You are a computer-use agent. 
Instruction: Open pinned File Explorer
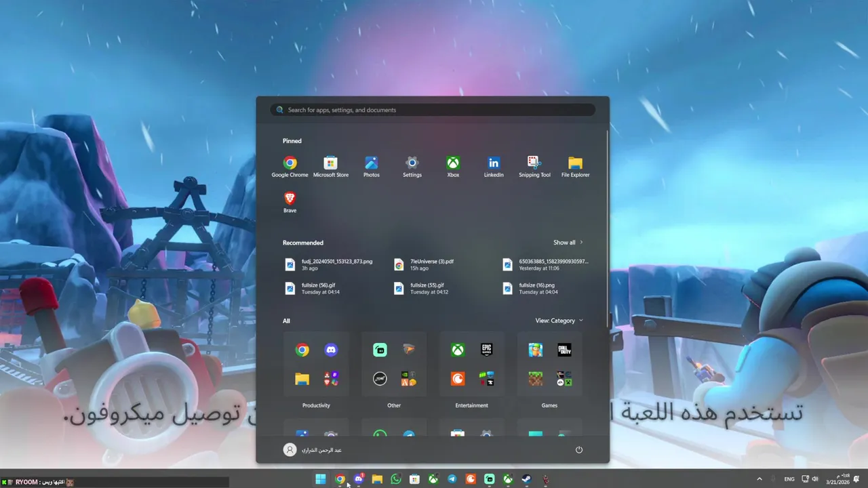pos(575,166)
